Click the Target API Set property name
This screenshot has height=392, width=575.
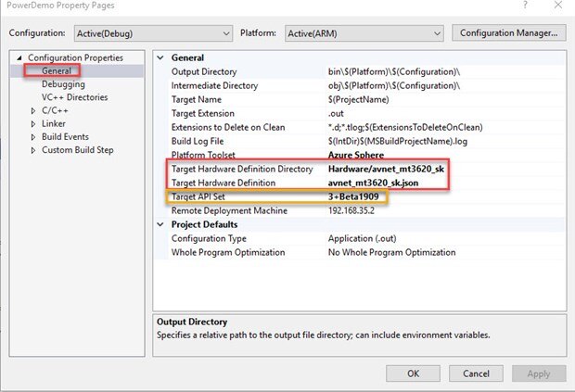[198, 196]
